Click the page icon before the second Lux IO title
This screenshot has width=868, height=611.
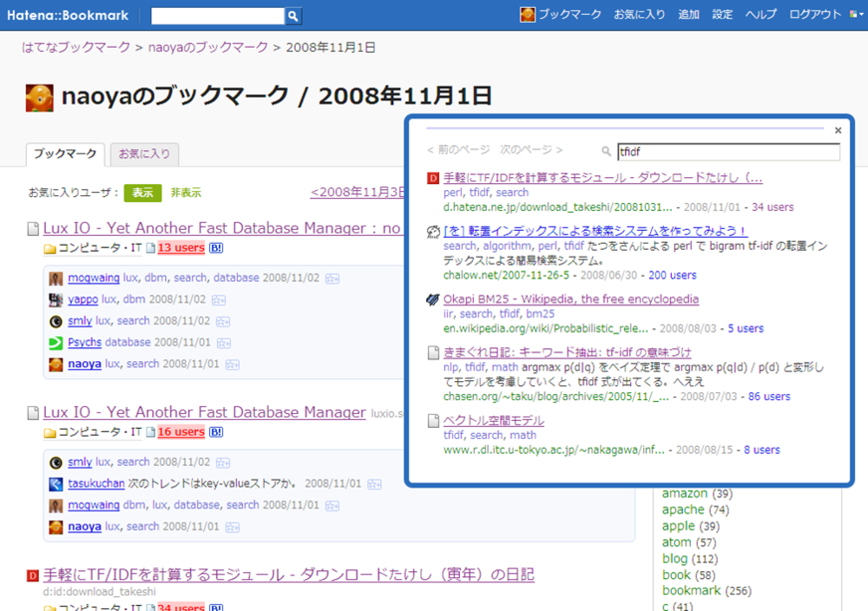[x=33, y=413]
